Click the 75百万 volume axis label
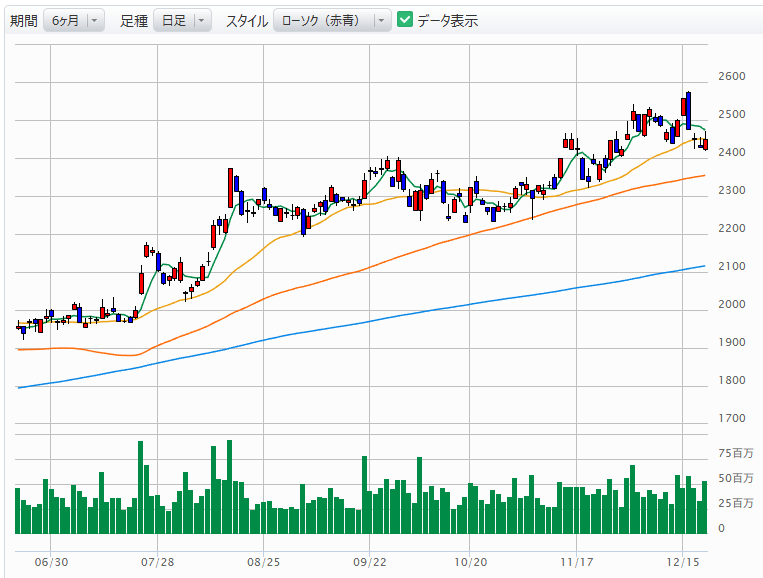763x578 pixels. pyautogui.click(x=735, y=454)
